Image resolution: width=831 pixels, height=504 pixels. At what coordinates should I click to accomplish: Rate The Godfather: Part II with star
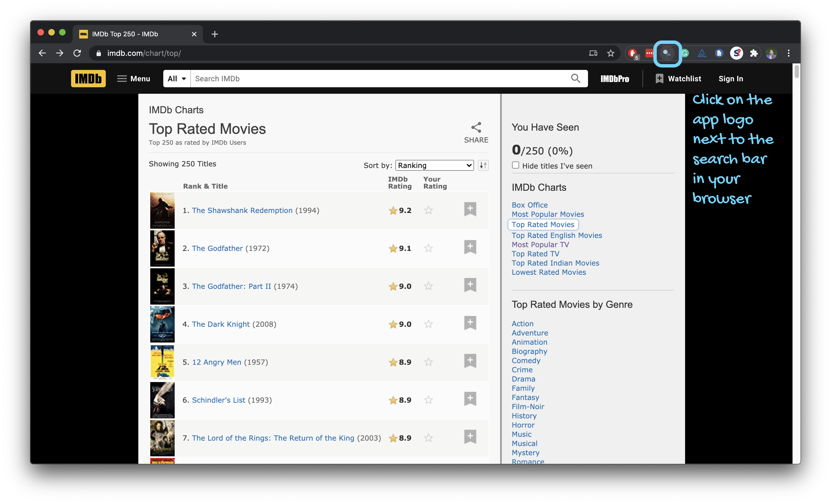(x=428, y=286)
